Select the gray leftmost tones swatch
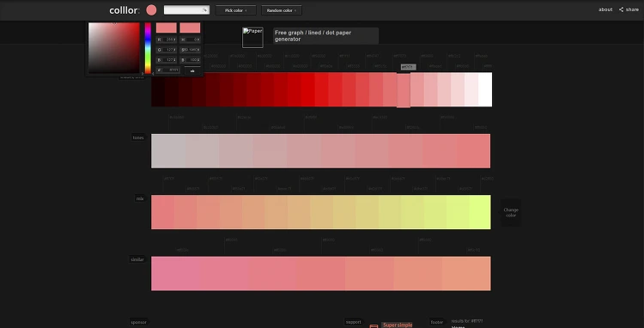The image size is (644, 328). tap(168, 151)
